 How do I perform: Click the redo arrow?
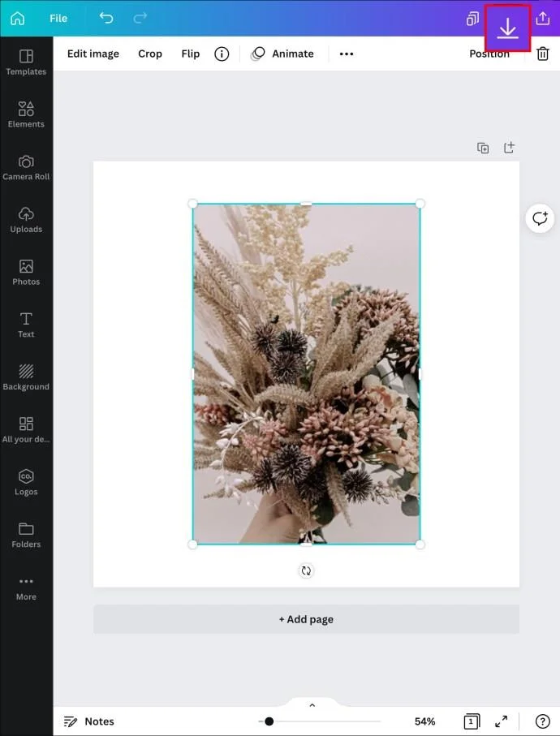coord(140,18)
